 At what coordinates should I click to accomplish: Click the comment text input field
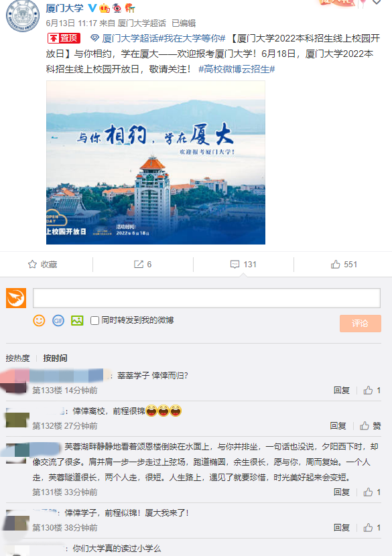(x=206, y=298)
